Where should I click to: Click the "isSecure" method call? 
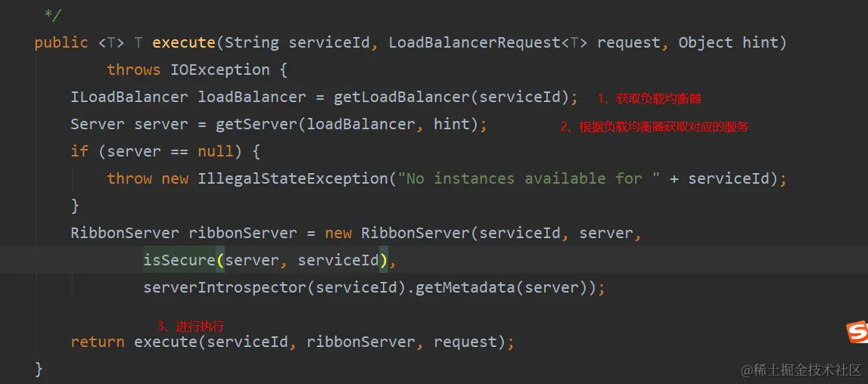[179, 260]
